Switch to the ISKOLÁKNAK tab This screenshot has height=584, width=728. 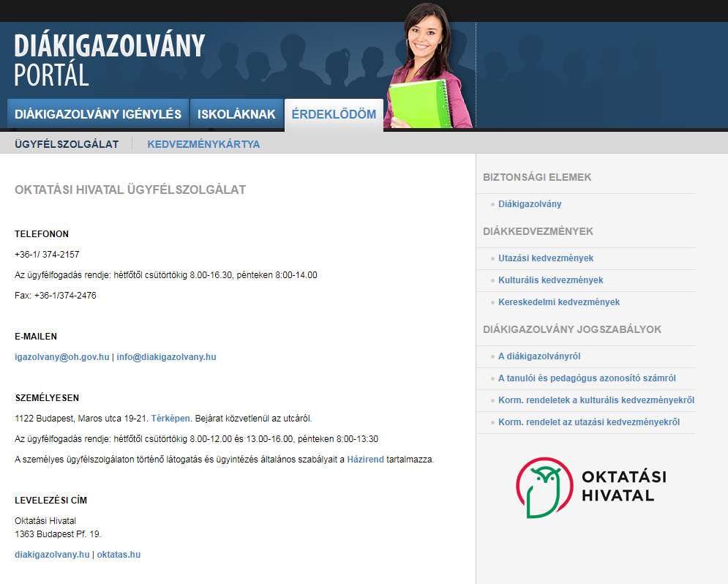pos(236,114)
